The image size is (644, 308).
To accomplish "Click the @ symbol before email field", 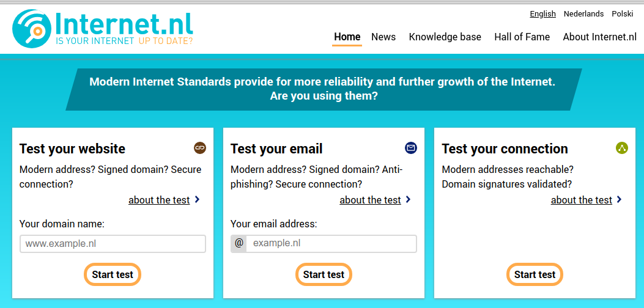I will click(239, 243).
